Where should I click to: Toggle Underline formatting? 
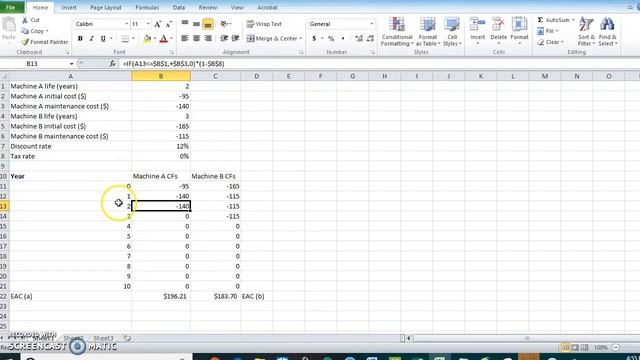coord(103,38)
